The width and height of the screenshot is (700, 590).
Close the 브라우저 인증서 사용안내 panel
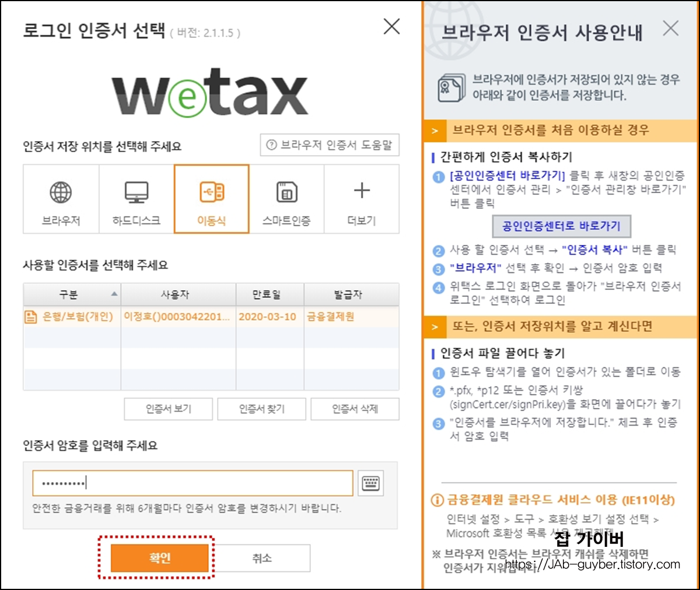tap(671, 28)
